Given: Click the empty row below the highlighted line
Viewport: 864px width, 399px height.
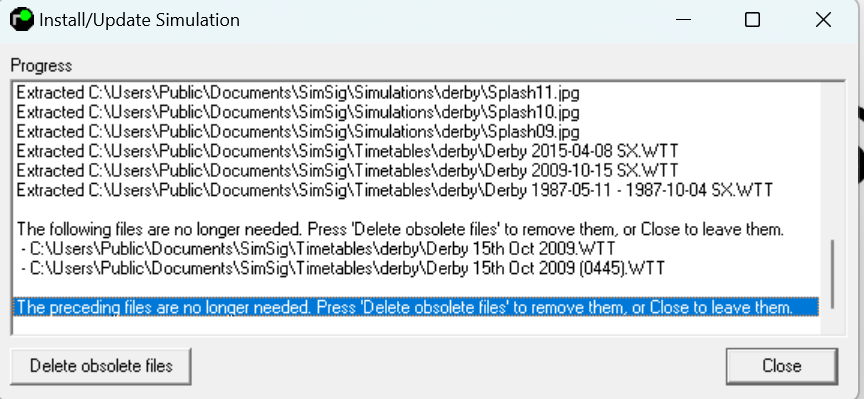Looking at the screenshot, I should [x=416, y=325].
